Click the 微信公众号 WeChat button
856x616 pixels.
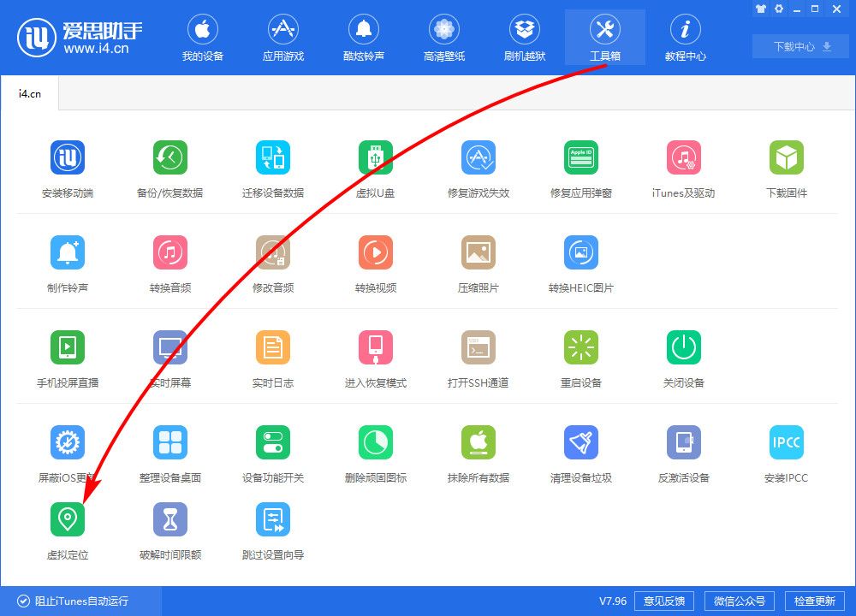(x=739, y=601)
